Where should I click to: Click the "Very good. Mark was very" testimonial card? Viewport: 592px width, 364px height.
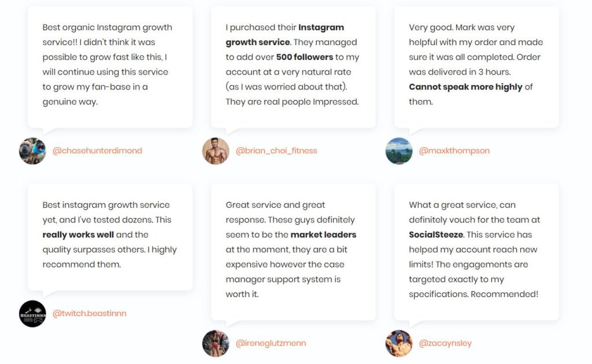click(x=476, y=67)
